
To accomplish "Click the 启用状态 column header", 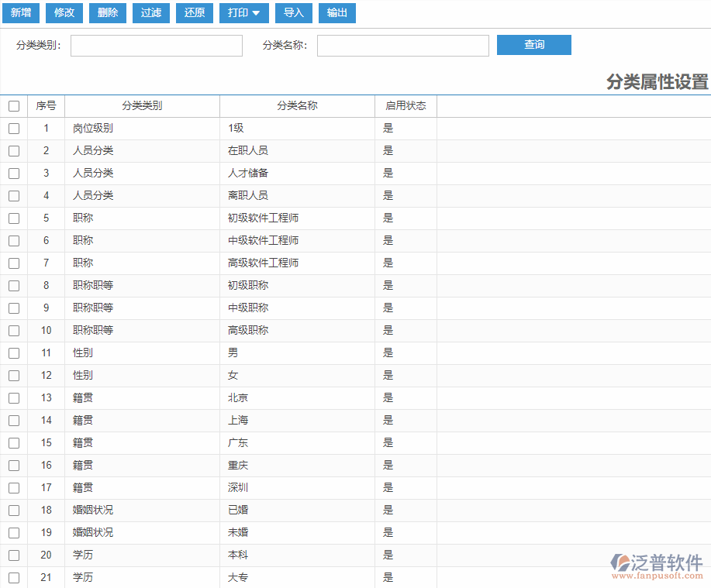I will pyautogui.click(x=405, y=106).
